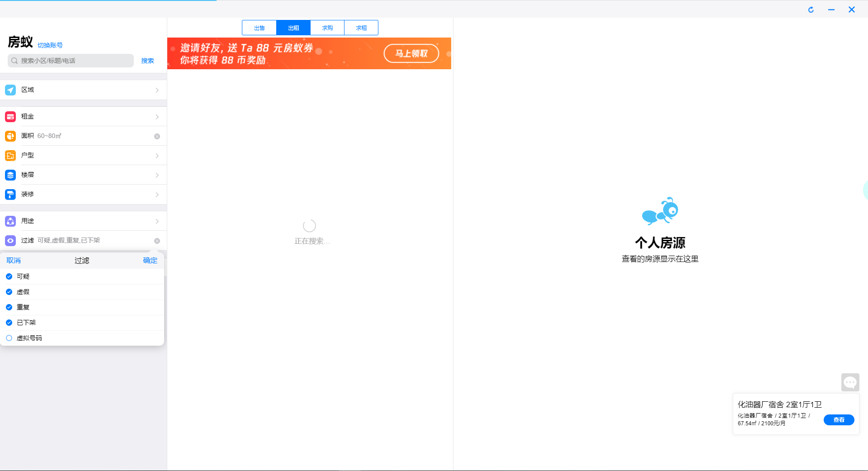Uncheck the 虚假 filter option

coord(9,292)
